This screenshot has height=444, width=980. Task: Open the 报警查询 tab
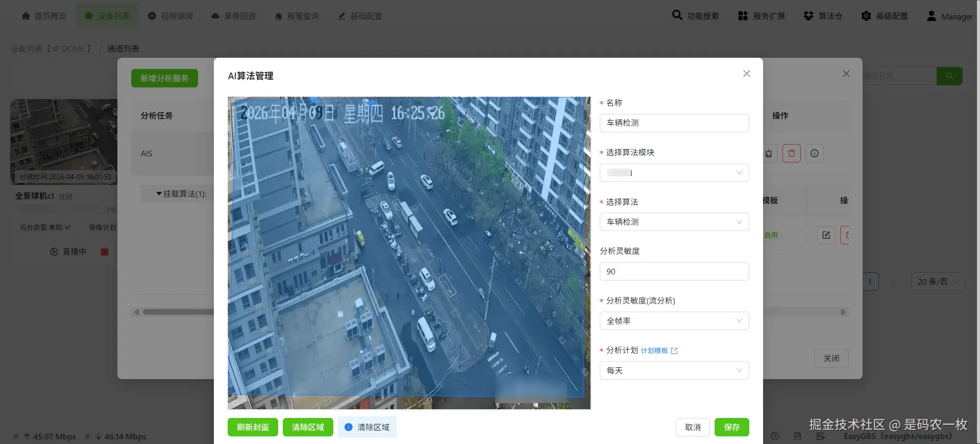coord(297,16)
